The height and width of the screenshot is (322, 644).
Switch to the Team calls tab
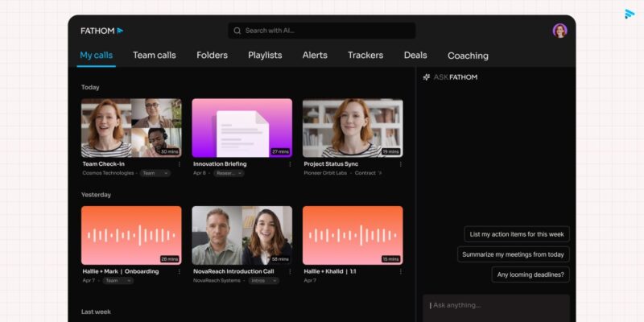155,56
